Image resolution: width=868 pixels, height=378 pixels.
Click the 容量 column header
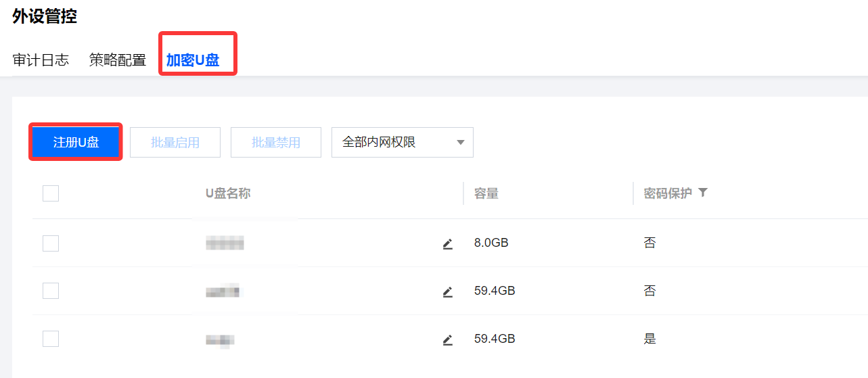click(486, 193)
